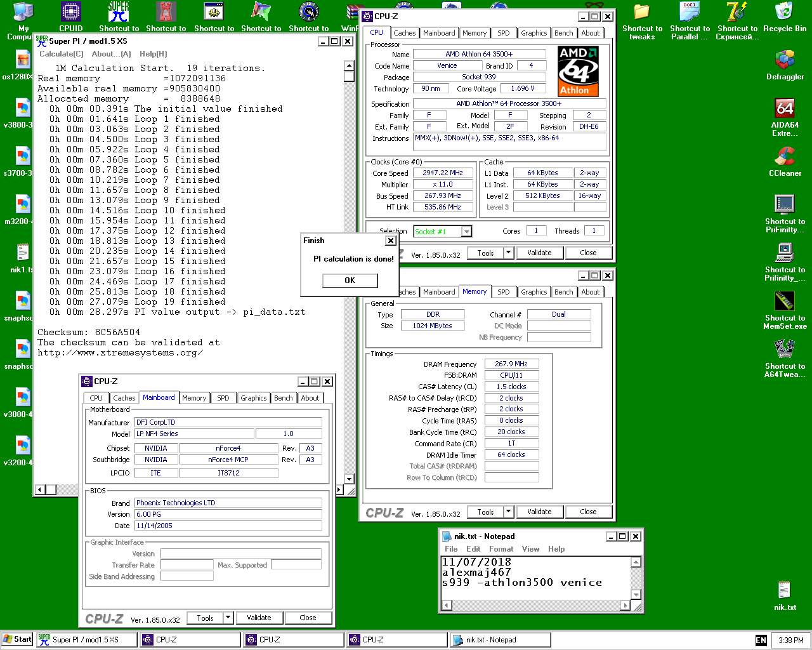The height and width of the screenshot is (650, 812).
Task: Open the Socket #1 selection dropdown
Action: click(x=467, y=232)
